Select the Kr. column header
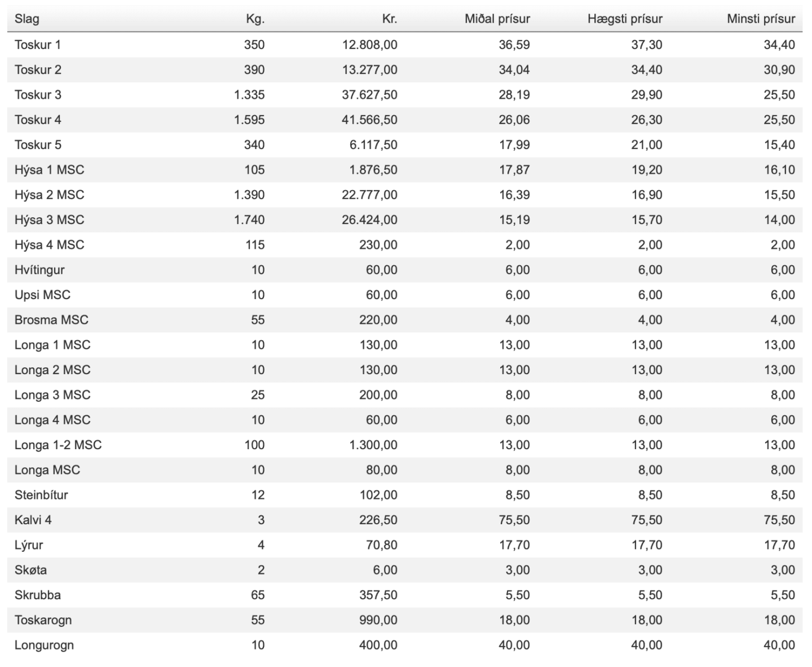 (390, 19)
